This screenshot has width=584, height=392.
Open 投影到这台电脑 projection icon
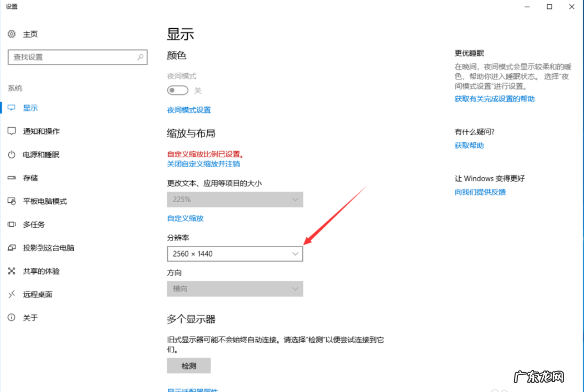coord(12,248)
